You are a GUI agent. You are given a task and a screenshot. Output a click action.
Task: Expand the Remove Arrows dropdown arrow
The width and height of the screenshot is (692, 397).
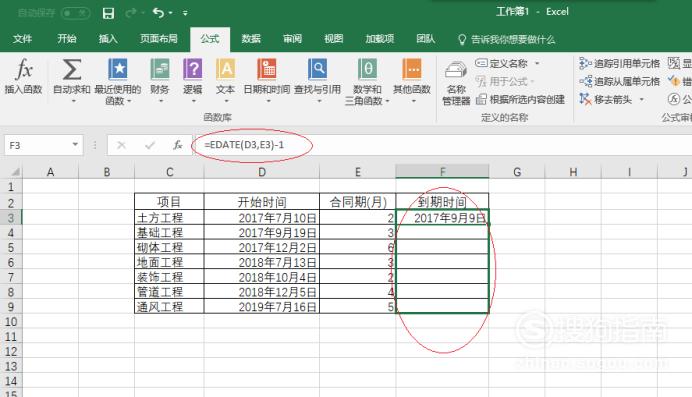point(641,100)
